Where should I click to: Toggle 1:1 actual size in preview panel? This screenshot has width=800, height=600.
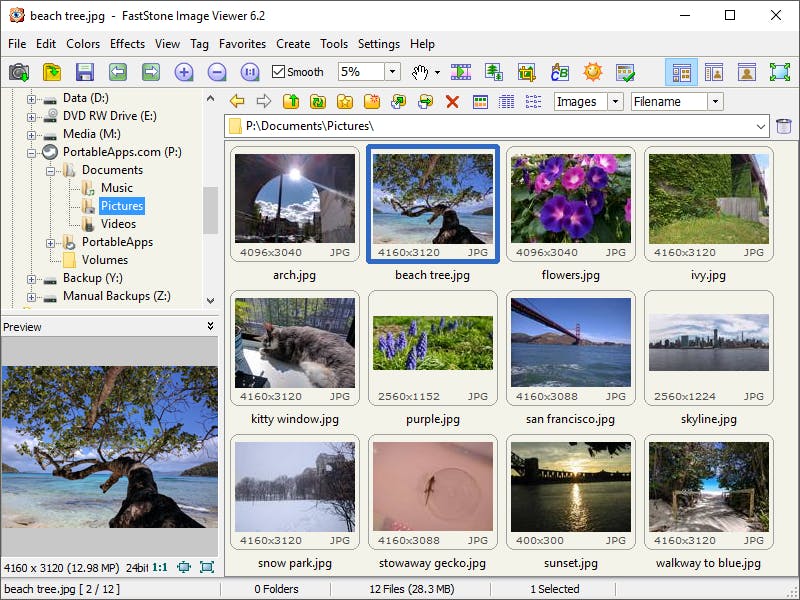pyautogui.click(x=159, y=567)
